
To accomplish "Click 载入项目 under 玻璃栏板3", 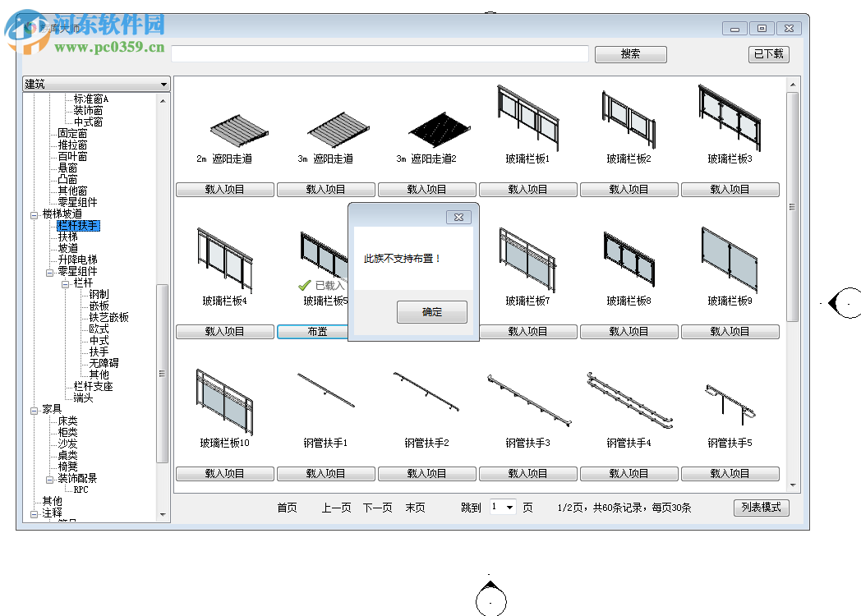I will click(x=730, y=189).
